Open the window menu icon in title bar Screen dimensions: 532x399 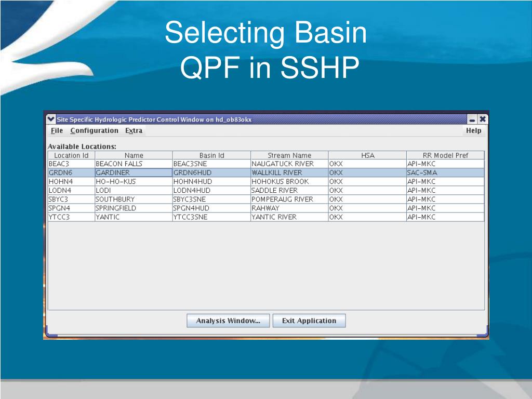click(x=51, y=119)
